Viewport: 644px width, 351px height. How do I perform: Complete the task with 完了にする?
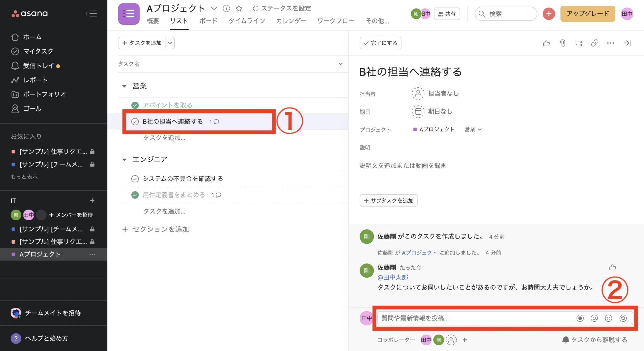coord(380,43)
